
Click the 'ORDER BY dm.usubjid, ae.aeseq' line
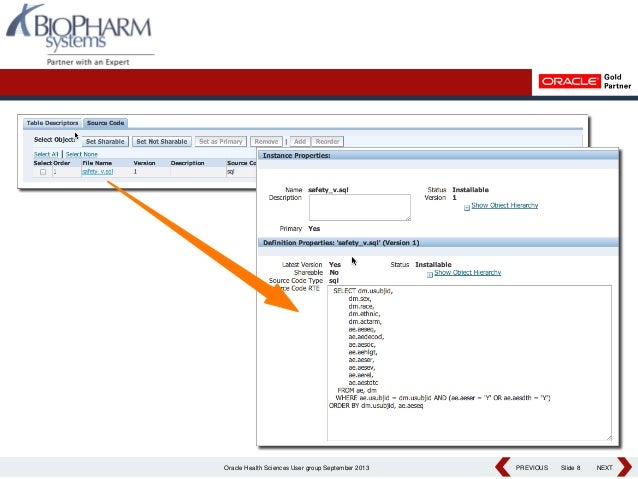376,406
